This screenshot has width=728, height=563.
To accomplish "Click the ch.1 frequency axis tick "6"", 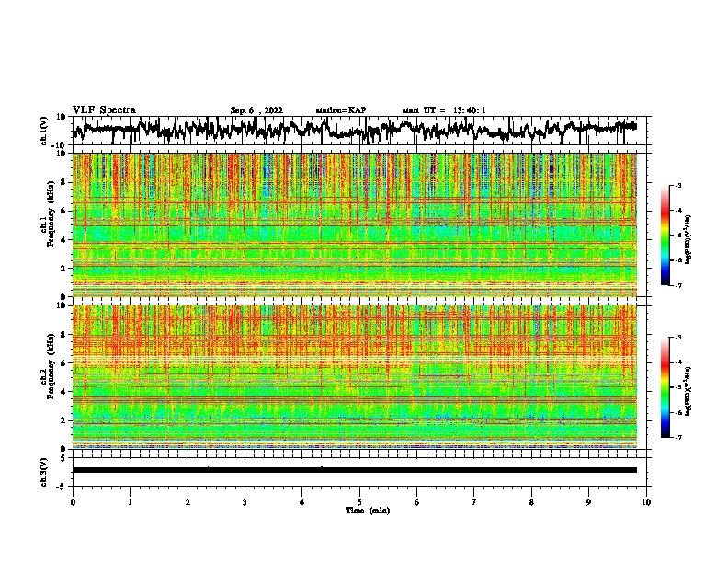I will tap(63, 211).
